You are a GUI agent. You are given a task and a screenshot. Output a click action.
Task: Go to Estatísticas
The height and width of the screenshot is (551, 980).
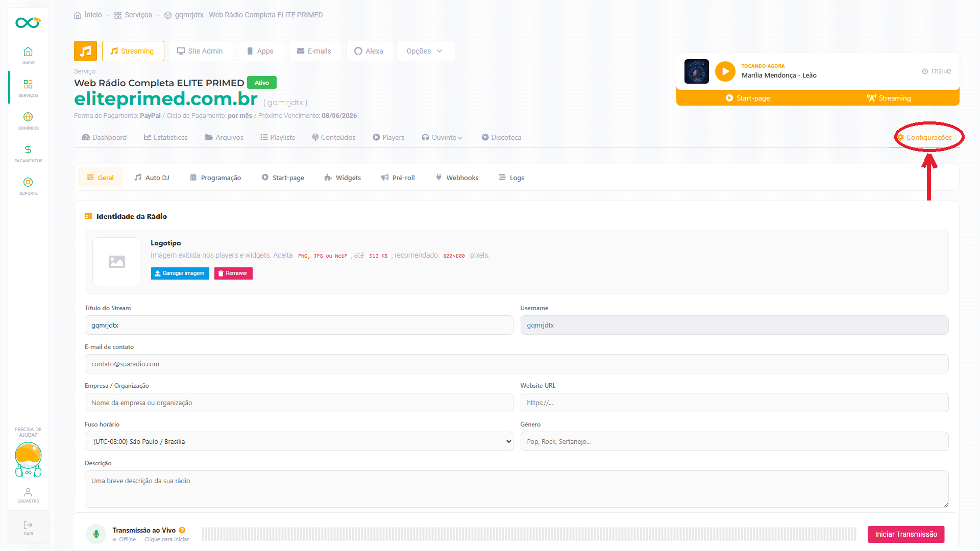(166, 137)
